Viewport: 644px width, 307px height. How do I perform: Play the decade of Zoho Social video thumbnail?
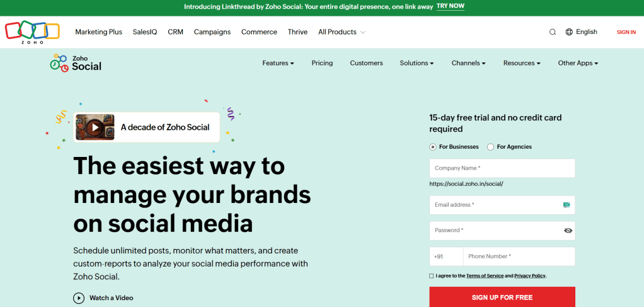[95, 127]
